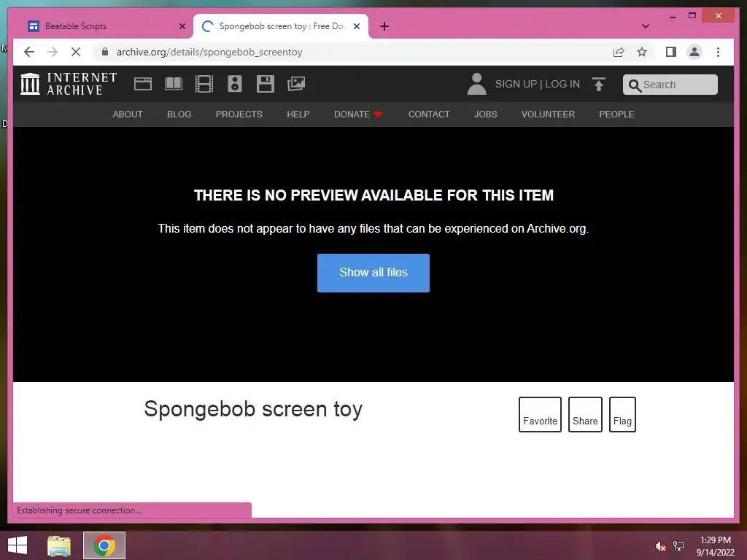Click the address bar URL

[x=209, y=52]
